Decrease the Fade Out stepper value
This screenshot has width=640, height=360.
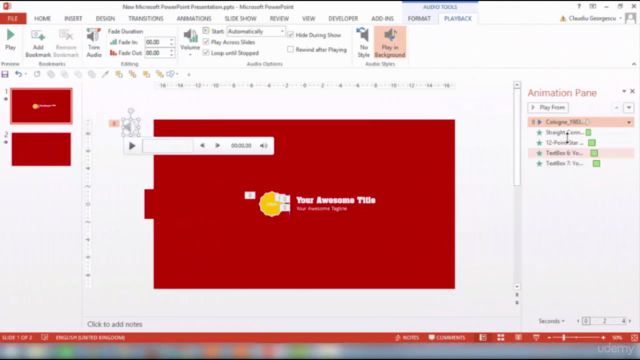(x=171, y=55)
